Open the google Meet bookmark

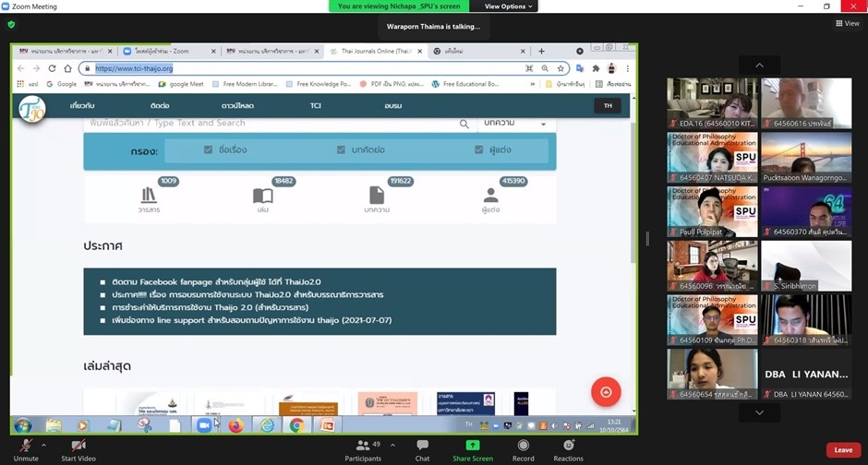181,84
